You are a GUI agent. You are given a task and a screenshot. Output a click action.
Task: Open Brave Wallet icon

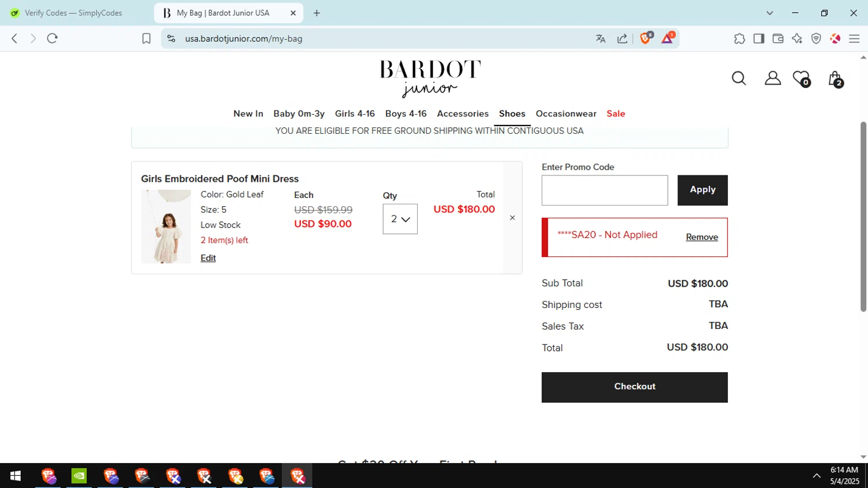click(778, 38)
